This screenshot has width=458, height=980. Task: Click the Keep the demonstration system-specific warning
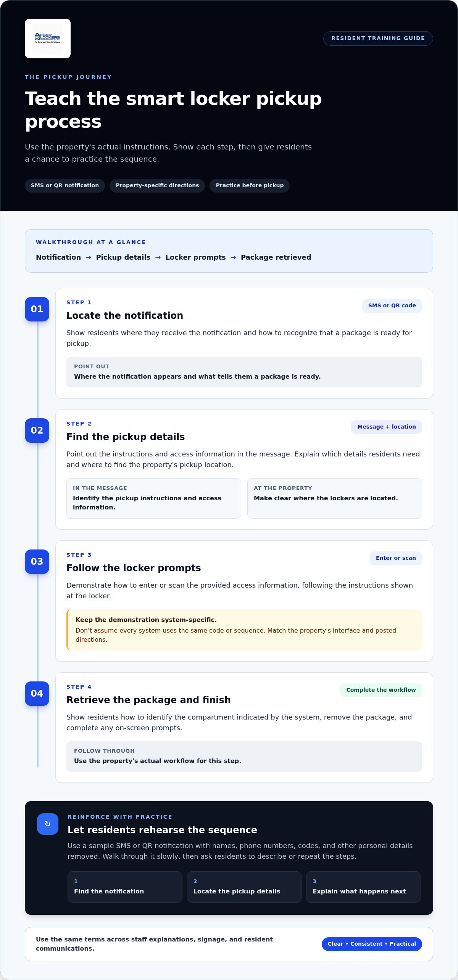click(x=244, y=630)
